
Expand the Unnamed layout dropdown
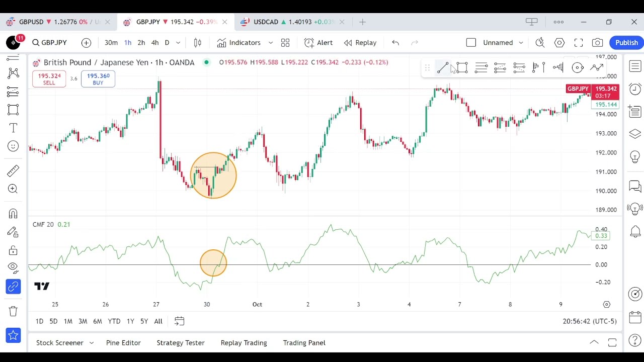[x=521, y=43]
